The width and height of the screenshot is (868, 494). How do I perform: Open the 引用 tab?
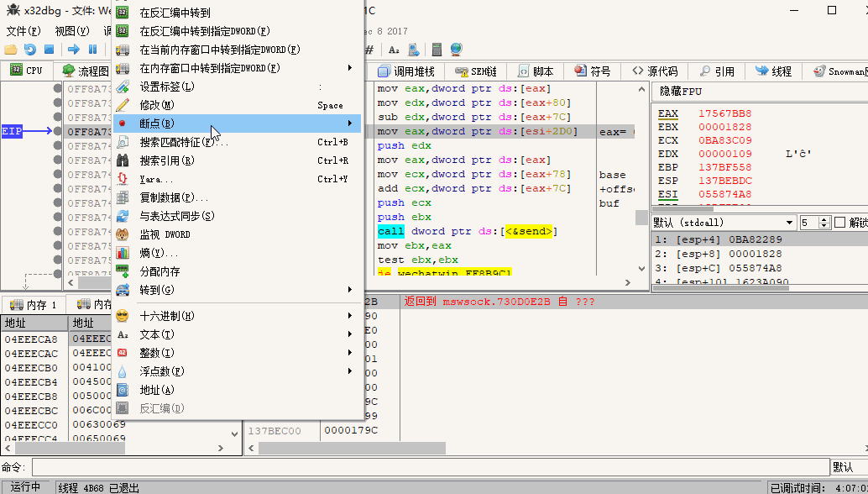717,71
